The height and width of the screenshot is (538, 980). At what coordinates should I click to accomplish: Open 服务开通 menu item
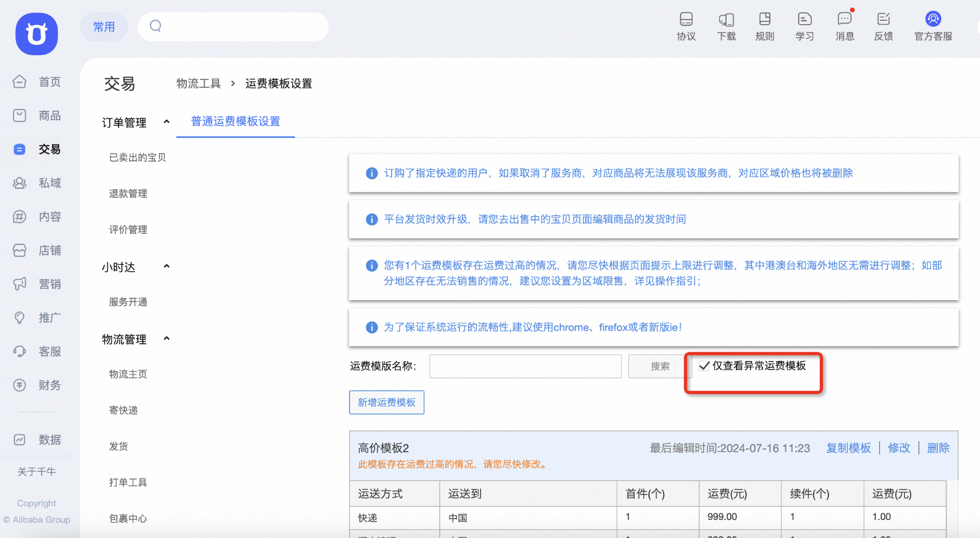[x=128, y=302]
